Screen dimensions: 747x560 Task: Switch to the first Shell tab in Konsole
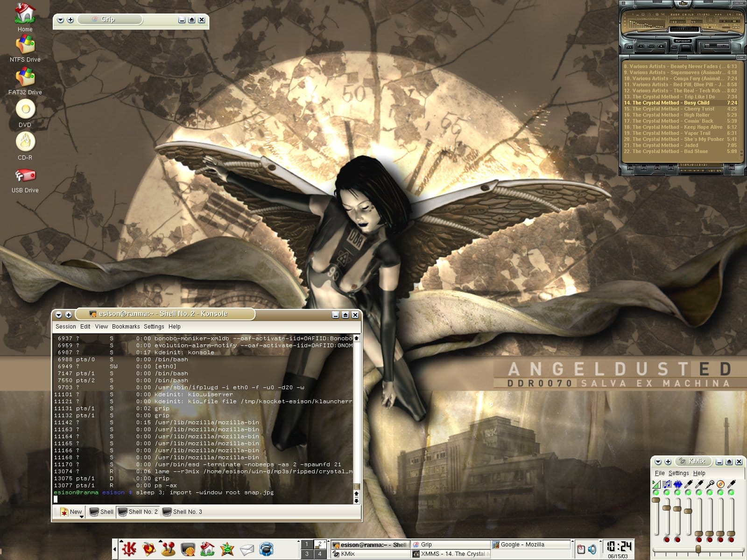point(102,512)
